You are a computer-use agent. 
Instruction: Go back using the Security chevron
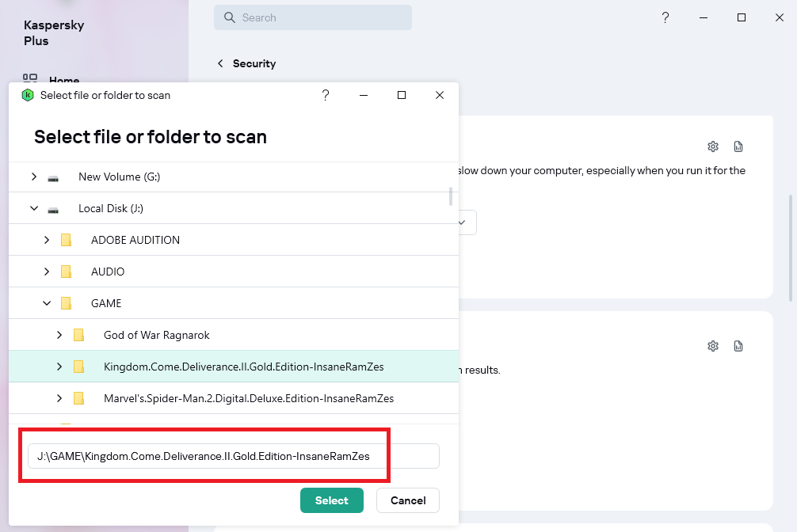pos(220,63)
